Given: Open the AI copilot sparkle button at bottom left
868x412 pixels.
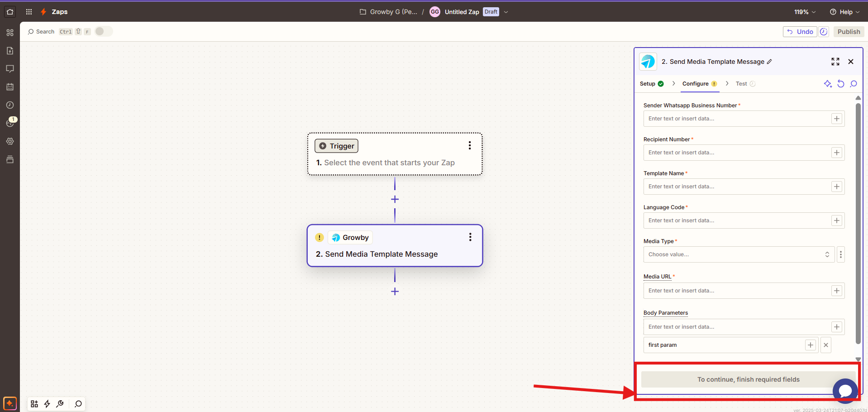Looking at the screenshot, I should pyautogui.click(x=10, y=403).
